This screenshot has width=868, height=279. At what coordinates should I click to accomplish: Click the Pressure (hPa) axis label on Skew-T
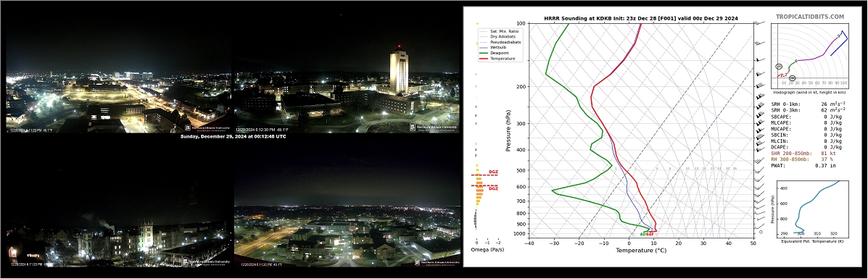508,130
